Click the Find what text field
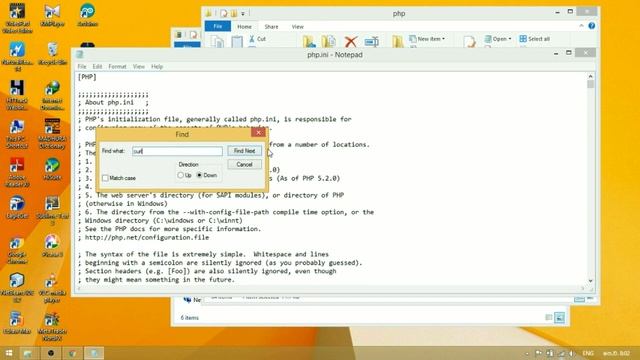The image size is (640, 360). 177,151
